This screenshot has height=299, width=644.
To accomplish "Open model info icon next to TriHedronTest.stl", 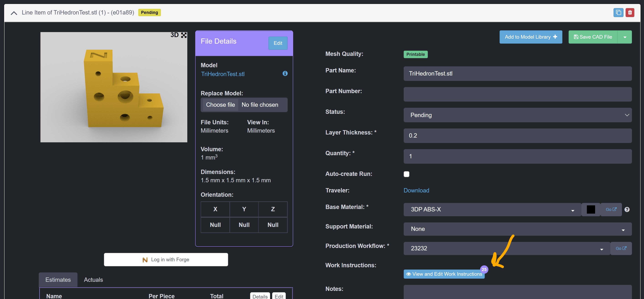I will pyautogui.click(x=285, y=73).
